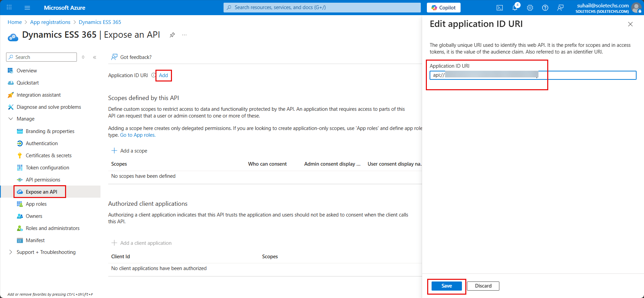Click the Application ID URI info icon
This screenshot has height=298, width=644.
point(153,75)
